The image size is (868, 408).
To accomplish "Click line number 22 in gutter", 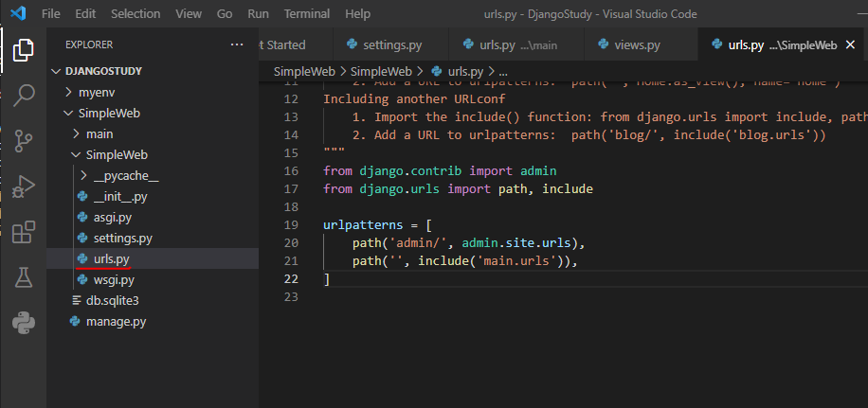I will 291,279.
